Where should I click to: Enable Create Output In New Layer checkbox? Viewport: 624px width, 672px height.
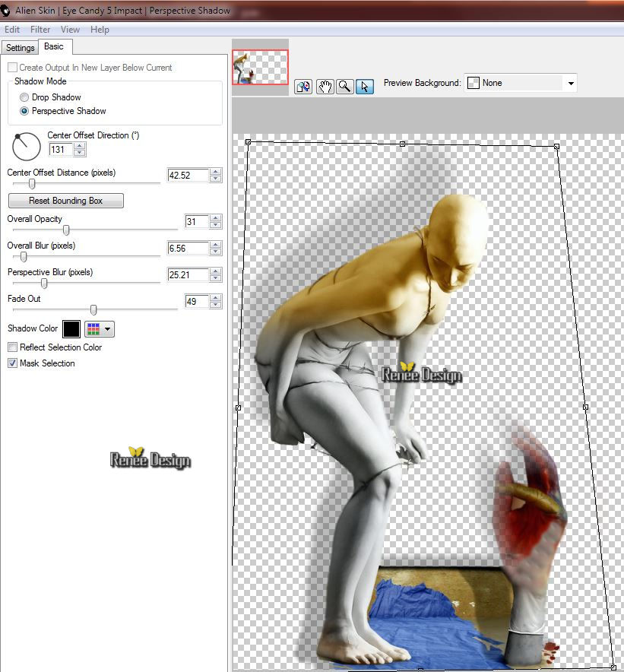13,68
